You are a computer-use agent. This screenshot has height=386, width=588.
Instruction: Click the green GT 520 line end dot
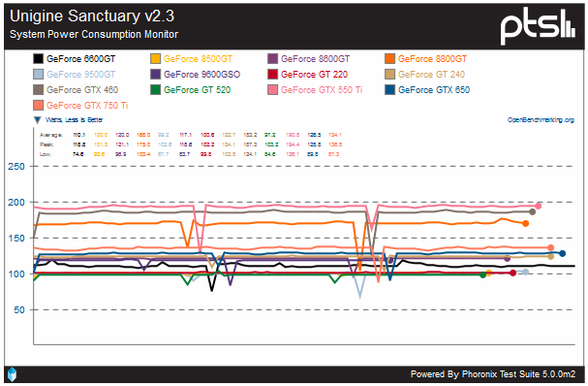point(483,274)
